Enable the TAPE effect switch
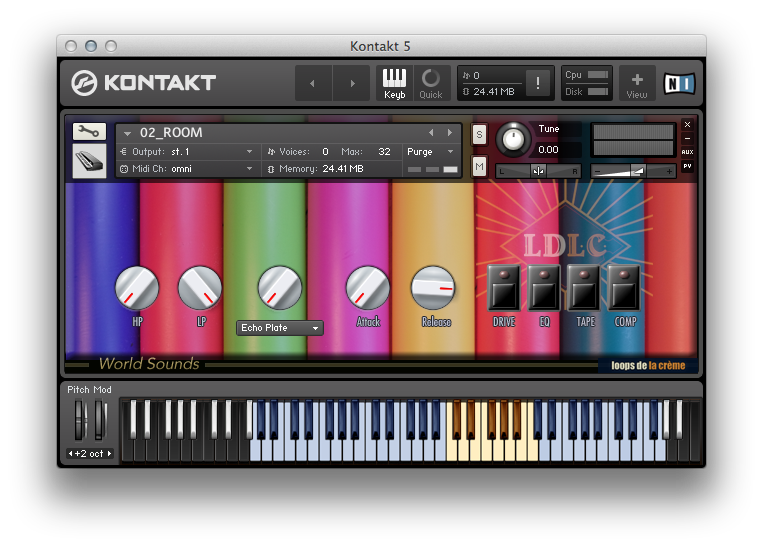The image size is (763, 547). click(x=584, y=288)
